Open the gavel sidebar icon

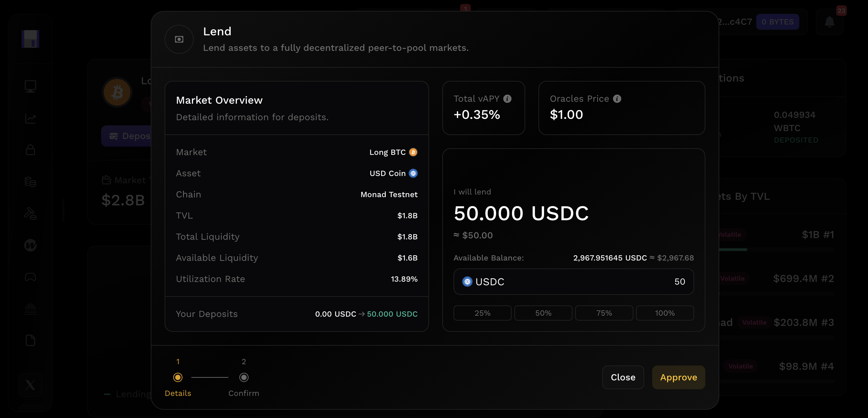click(30, 214)
